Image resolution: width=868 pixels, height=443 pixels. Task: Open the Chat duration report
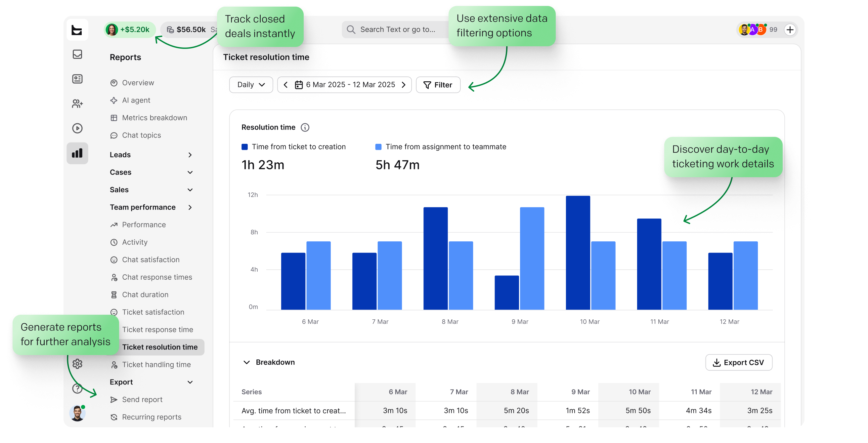(145, 295)
